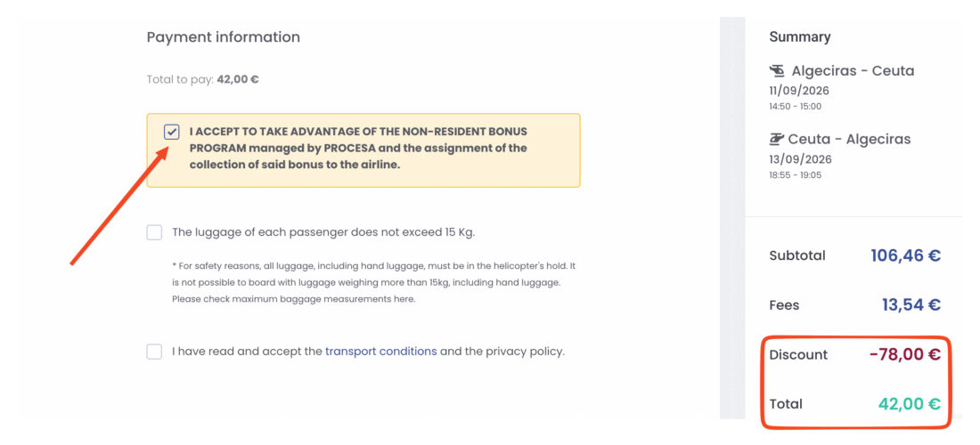This screenshot has width=980, height=445.
Task: Click the green Total amount 42,00 €
Action: [910, 404]
